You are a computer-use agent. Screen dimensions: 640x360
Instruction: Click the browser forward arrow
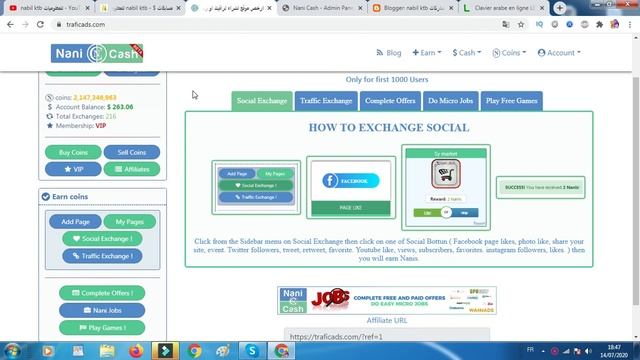(x=25, y=24)
